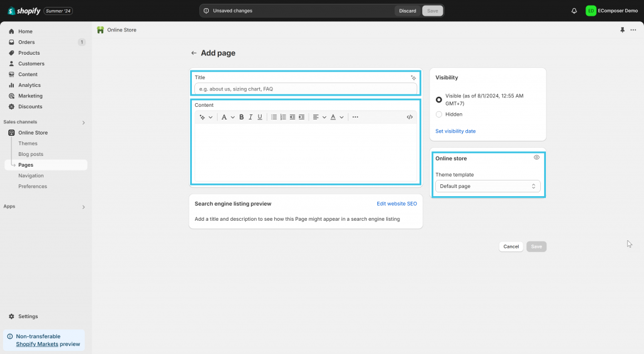
Task: Insert a numbered list
Action: [283, 117]
